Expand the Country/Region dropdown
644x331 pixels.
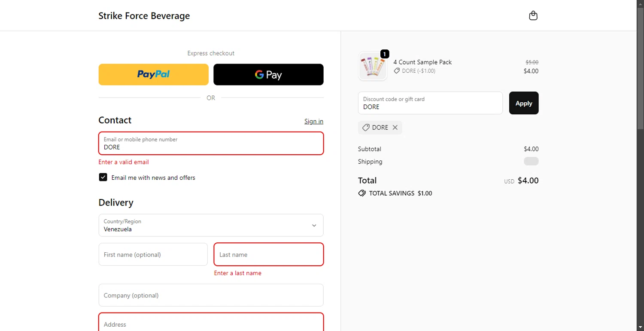coord(211,225)
